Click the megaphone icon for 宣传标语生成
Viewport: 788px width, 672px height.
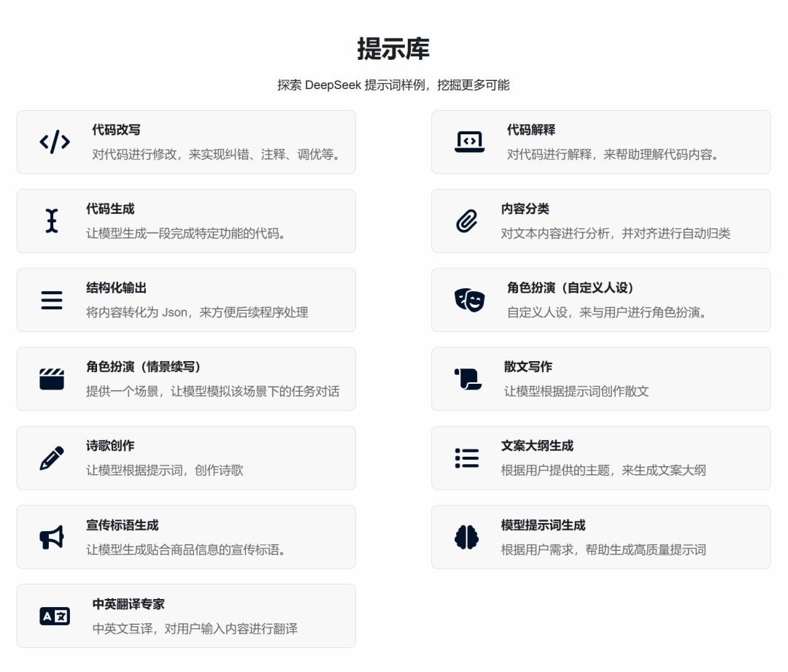tap(52, 537)
